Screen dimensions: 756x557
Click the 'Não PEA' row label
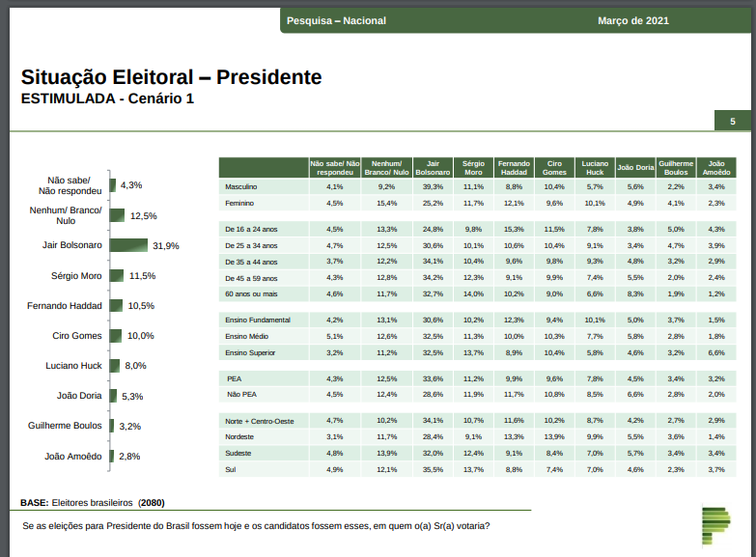coord(241,394)
